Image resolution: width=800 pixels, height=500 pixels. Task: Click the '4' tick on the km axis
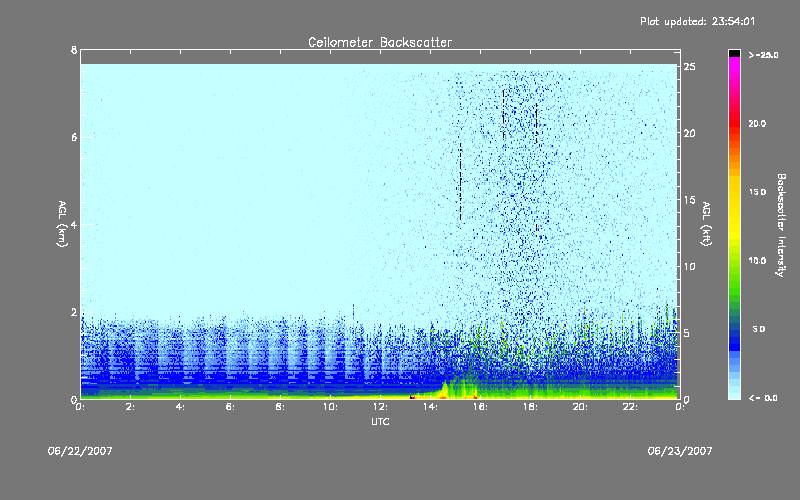click(74, 224)
